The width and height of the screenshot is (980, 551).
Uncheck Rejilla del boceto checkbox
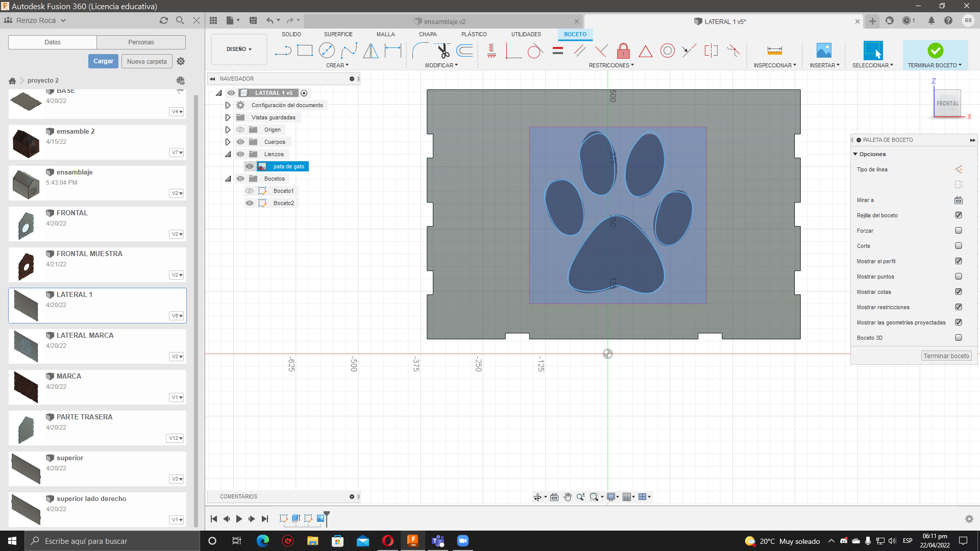(959, 215)
